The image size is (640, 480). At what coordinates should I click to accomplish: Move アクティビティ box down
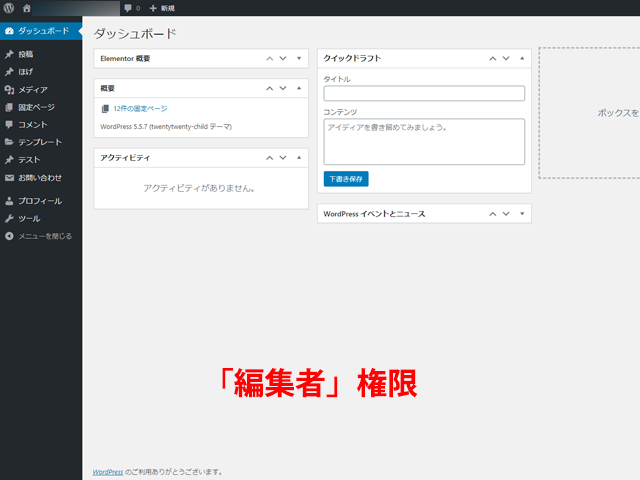pos(283,158)
